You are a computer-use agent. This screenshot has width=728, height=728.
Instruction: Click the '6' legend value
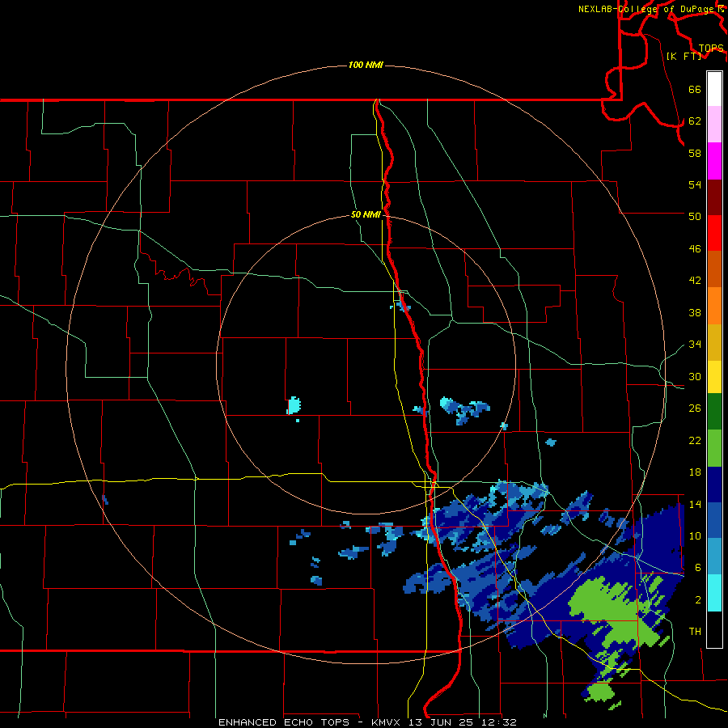pos(697,567)
